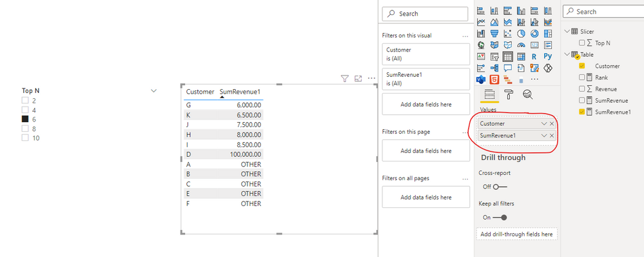Tick the Rank field checkbox
This screenshot has height=257, width=644.
(581, 77)
